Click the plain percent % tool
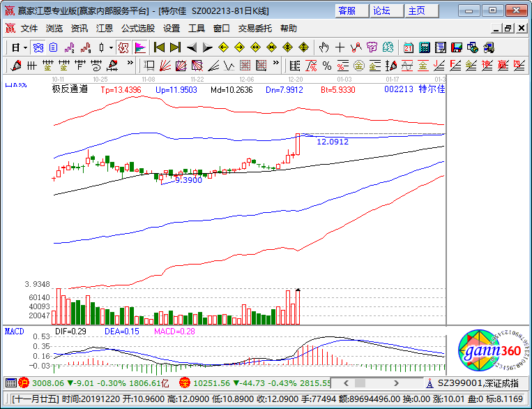 click(x=327, y=66)
